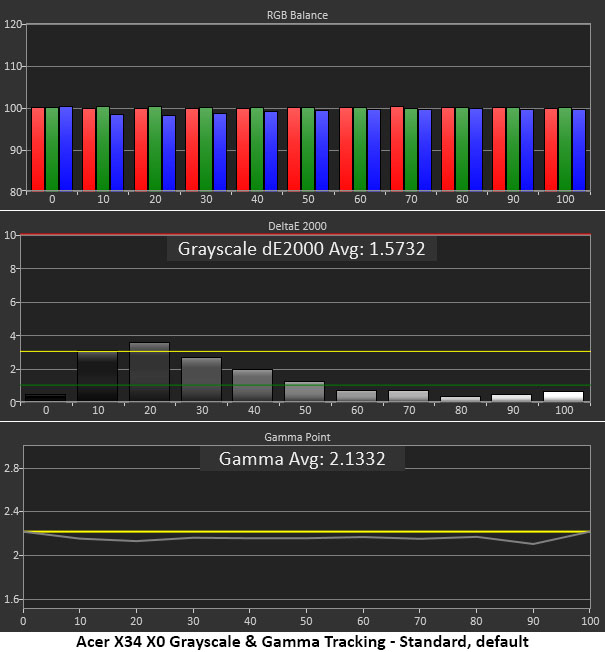605x652 pixels.
Task: Click the red bar at 70 in RGB Balance
Action: tap(397, 149)
